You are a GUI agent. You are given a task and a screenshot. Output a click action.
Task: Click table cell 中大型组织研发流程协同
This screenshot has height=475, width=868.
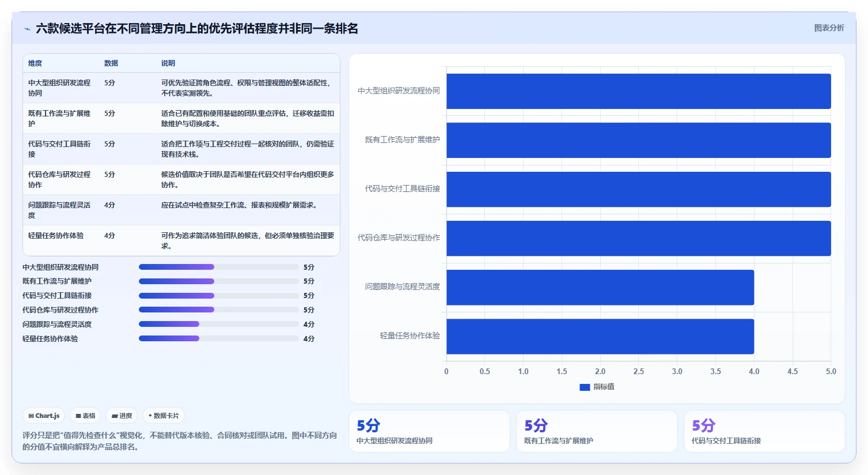pyautogui.click(x=59, y=88)
